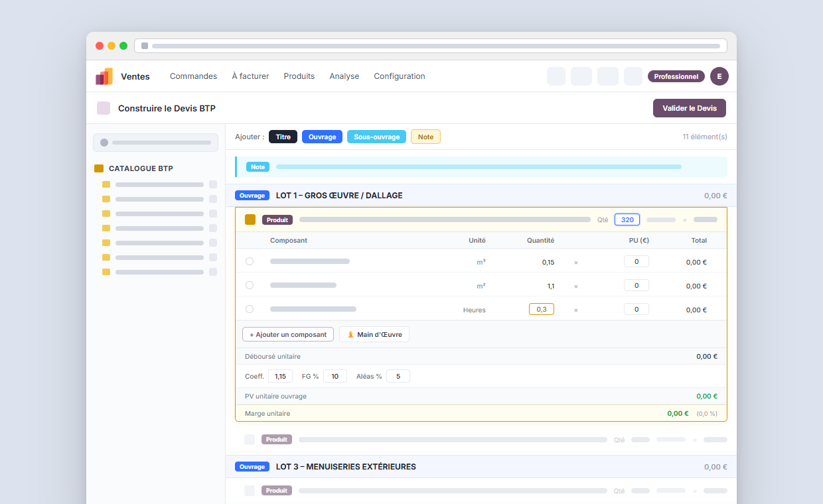Click the quantity field showing 0,3
Image resolution: width=823 pixels, height=504 pixels.
pyautogui.click(x=542, y=309)
